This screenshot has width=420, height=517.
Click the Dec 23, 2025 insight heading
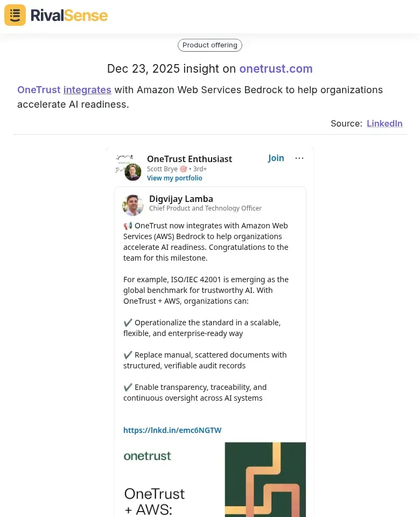coord(209,69)
